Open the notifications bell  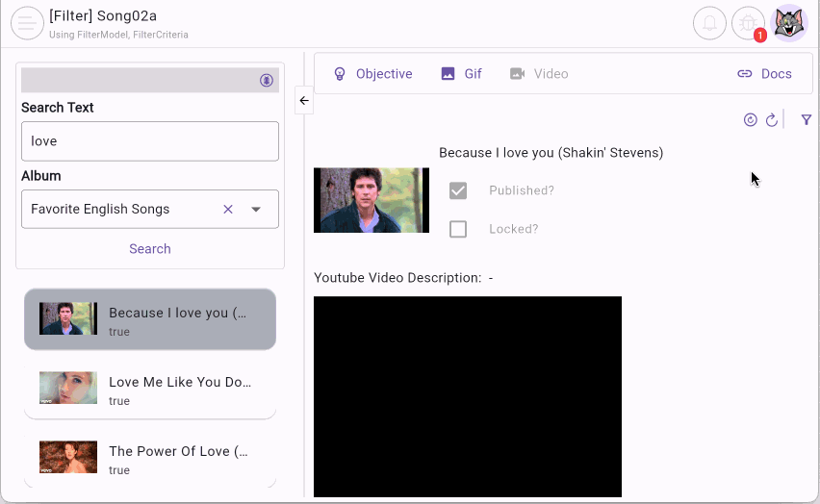click(x=709, y=24)
